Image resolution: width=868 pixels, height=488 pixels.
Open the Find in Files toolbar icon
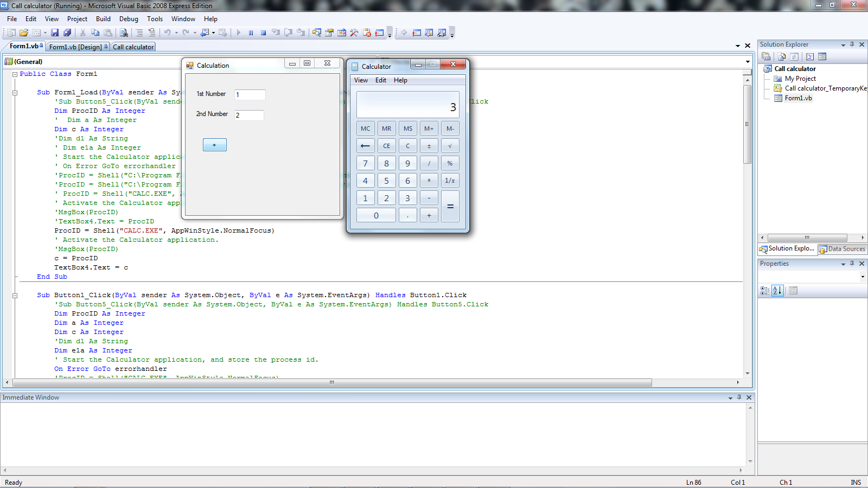(124, 33)
